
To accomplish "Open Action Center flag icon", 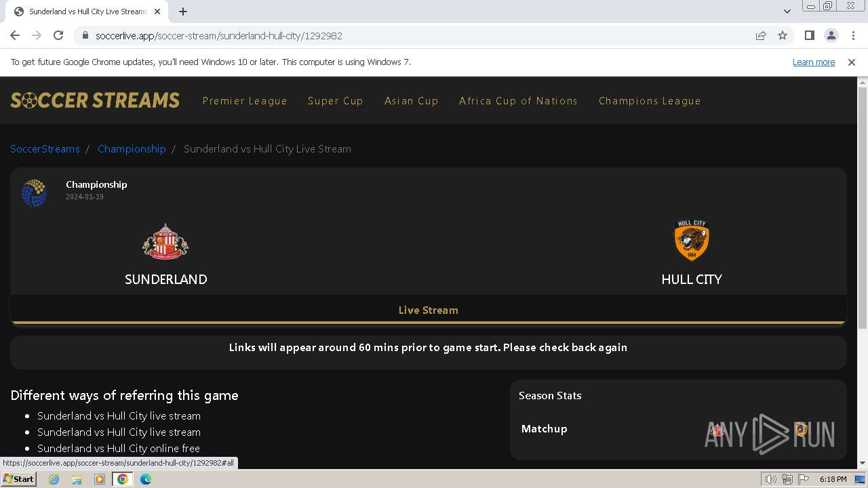I will point(804,479).
